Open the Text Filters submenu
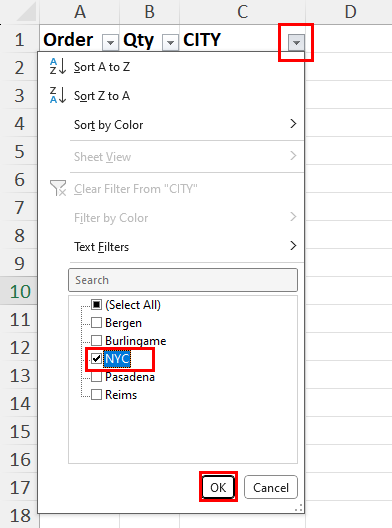Screen dimensions: 392x528 click(187, 246)
